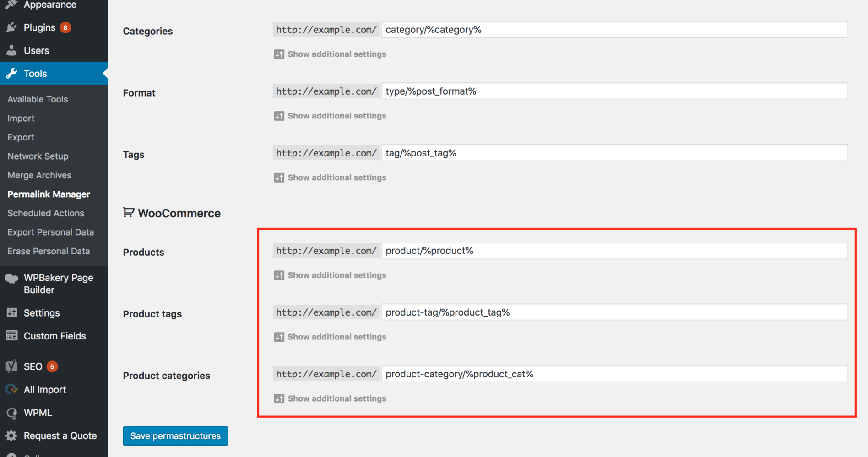
Task: Open Settings using its sidebar icon
Action: click(x=11, y=313)
